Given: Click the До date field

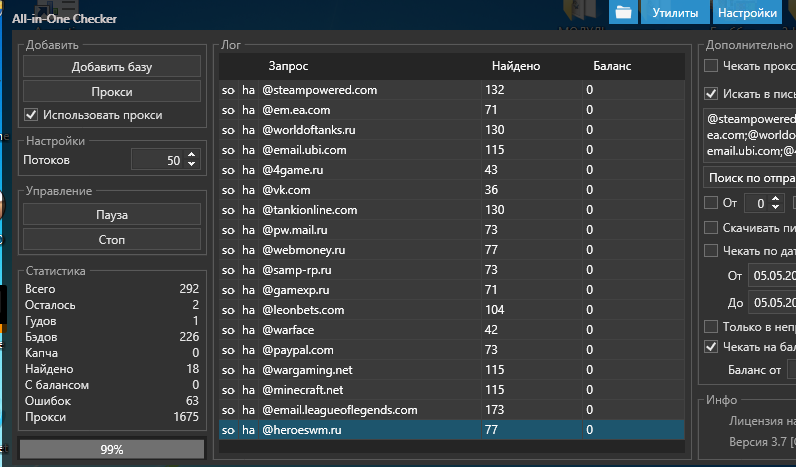Looking at the screenshot, I should (x=772, y=303).
